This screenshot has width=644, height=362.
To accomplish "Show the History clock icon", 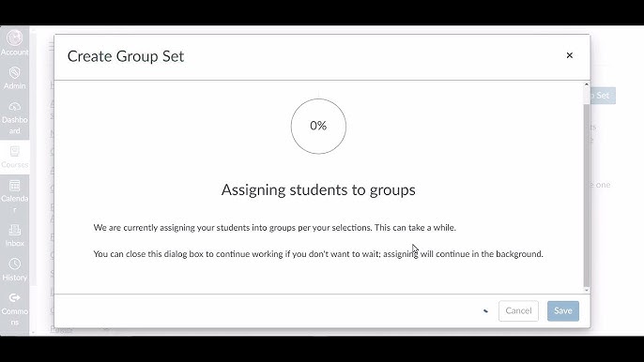I will 14,264.
